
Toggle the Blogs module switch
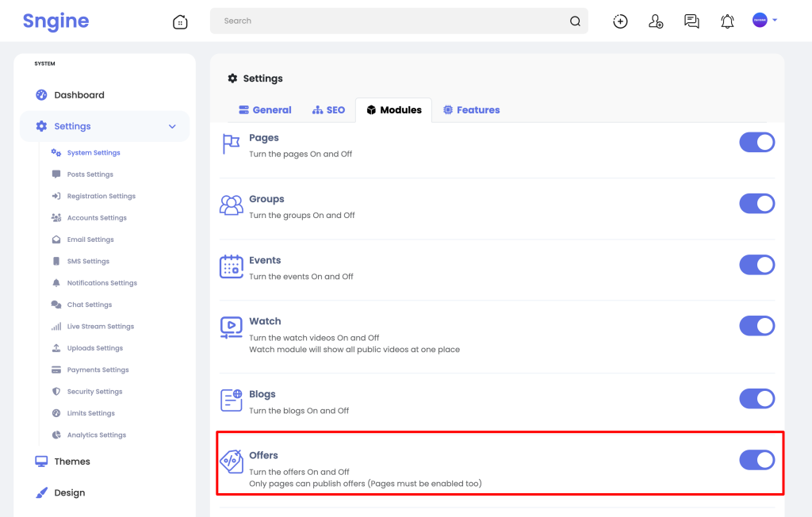(756, 399)
